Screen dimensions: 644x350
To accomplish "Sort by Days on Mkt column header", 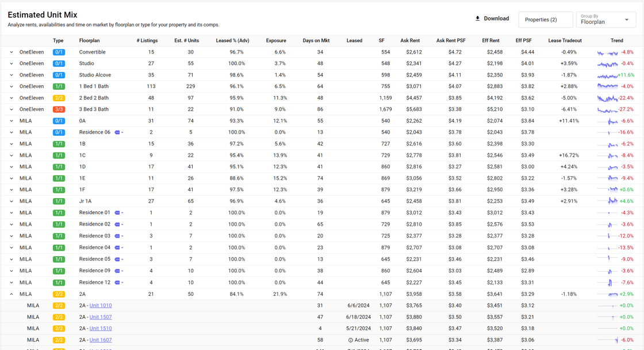I will pyautogui.click(x=316, y=40).
